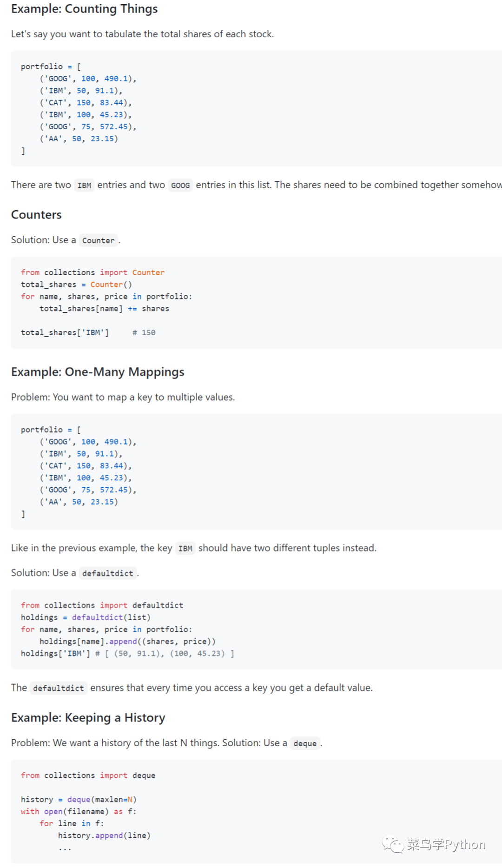Click the inline 'IBM' code tag near 'There are two'

coord(84,186)
